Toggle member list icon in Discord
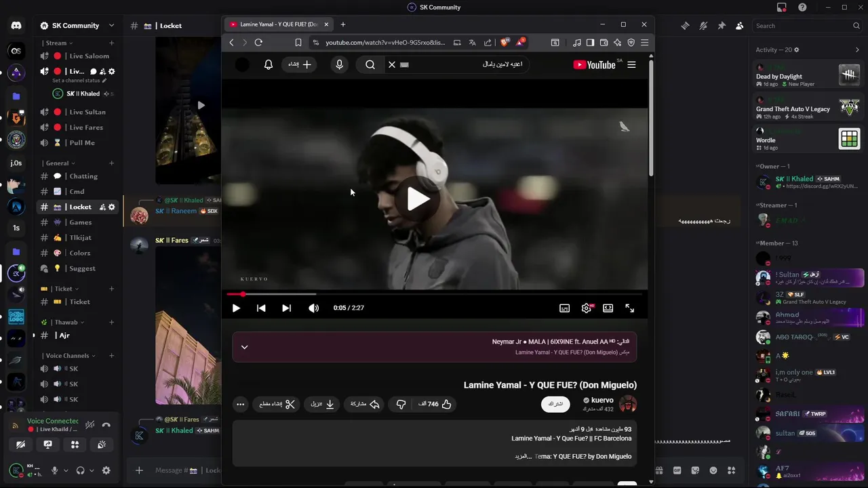Image resolution: width=868 pixels, height=488 pixels. pos(739,26)
